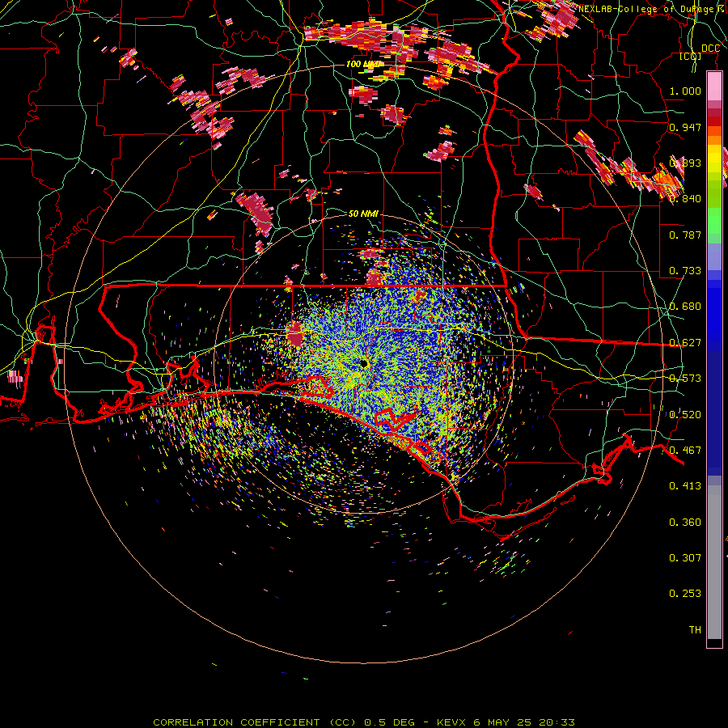Click the TH label at the scale bottom
The width and height of the screenshot is (728, 728).
(x=695, y=630)
